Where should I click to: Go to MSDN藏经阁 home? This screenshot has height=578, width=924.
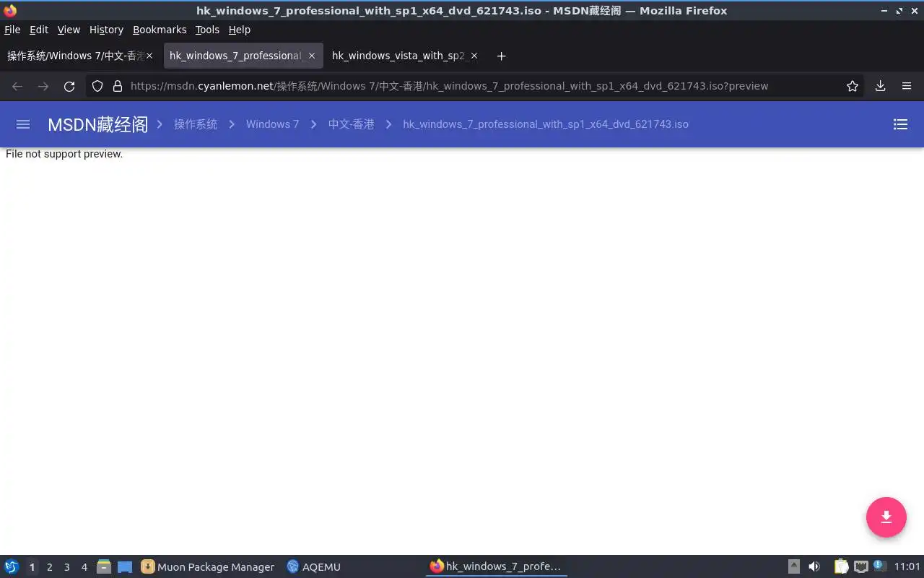point(97,124)
